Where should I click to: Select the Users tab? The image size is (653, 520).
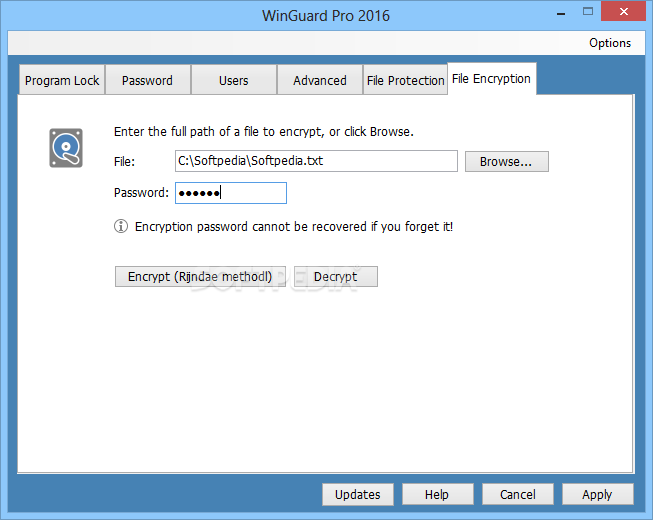coord(234,80)
